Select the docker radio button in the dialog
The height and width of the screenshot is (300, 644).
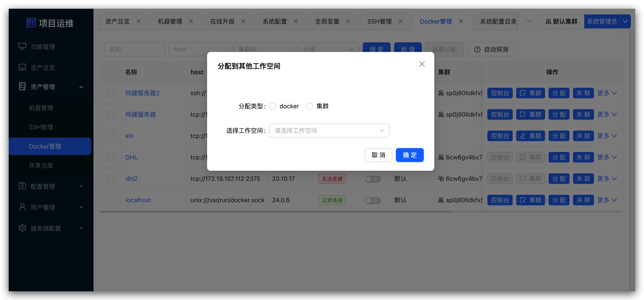[273, 106]
